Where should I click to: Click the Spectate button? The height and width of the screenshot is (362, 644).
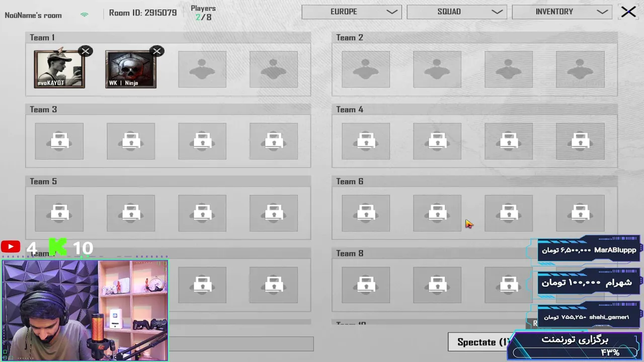tap(481, 342)
